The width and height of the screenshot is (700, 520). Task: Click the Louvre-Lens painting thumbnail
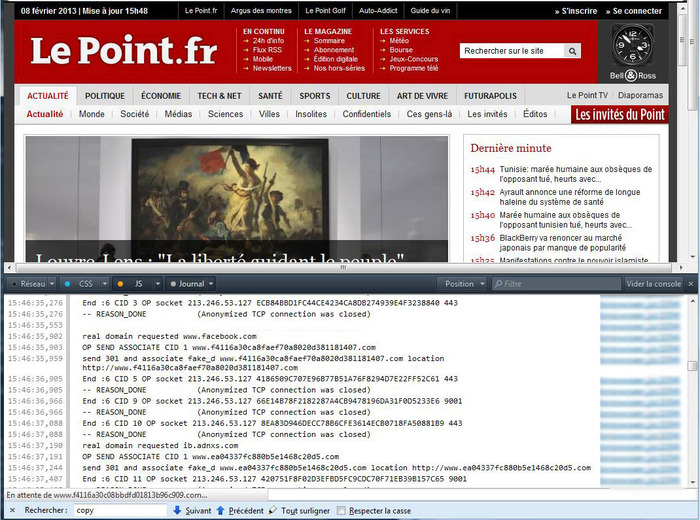click(237, 199)
